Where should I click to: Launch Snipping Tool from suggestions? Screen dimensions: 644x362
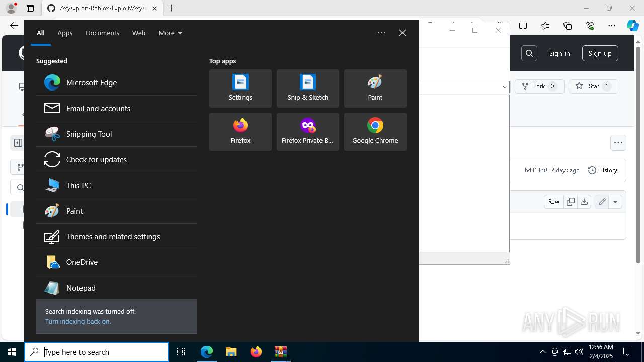pos(117,134)
